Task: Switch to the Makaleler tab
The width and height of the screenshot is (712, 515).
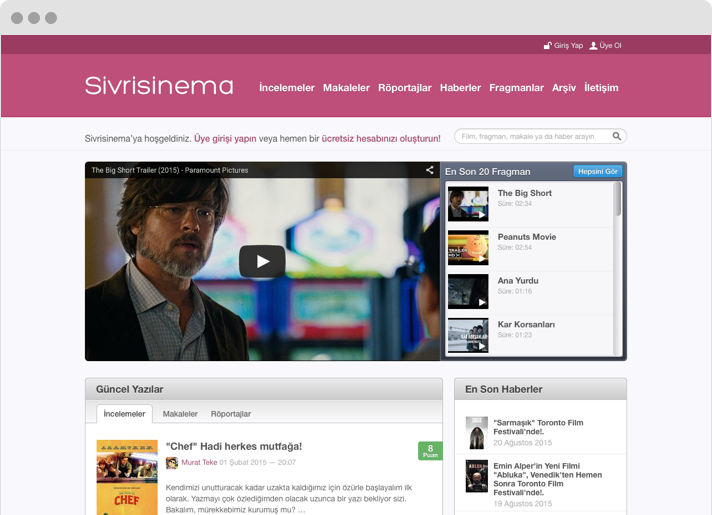Action: [180, 414]
